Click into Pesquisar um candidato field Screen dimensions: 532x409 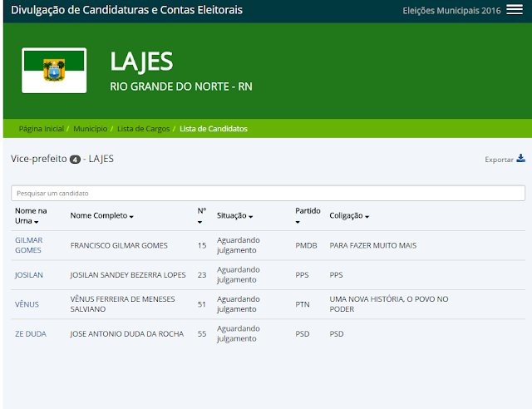[268, 193]
